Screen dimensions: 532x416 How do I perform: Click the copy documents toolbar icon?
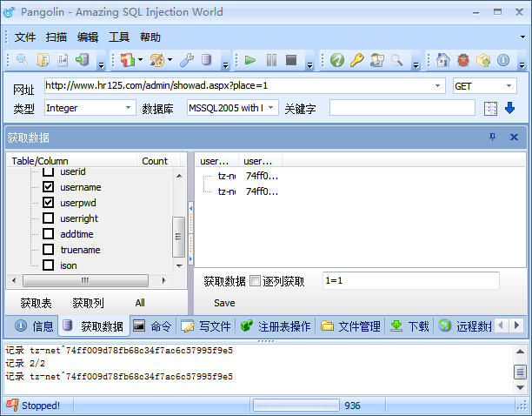43,60
